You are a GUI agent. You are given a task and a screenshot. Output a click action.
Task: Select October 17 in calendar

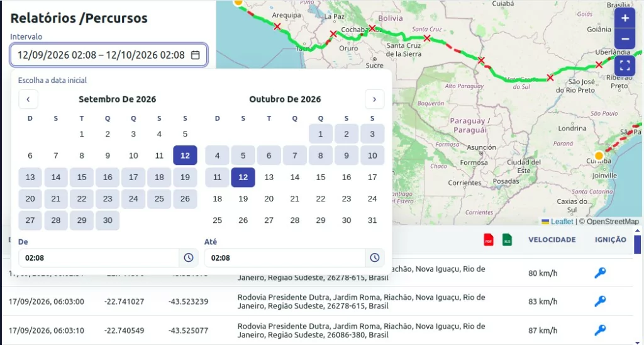pyautogui.click(x=372, y=178)
